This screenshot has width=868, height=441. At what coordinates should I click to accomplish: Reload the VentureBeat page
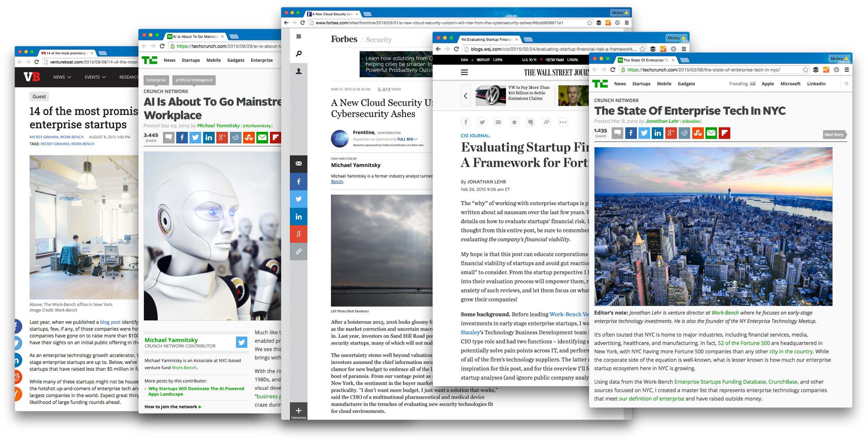37,62
